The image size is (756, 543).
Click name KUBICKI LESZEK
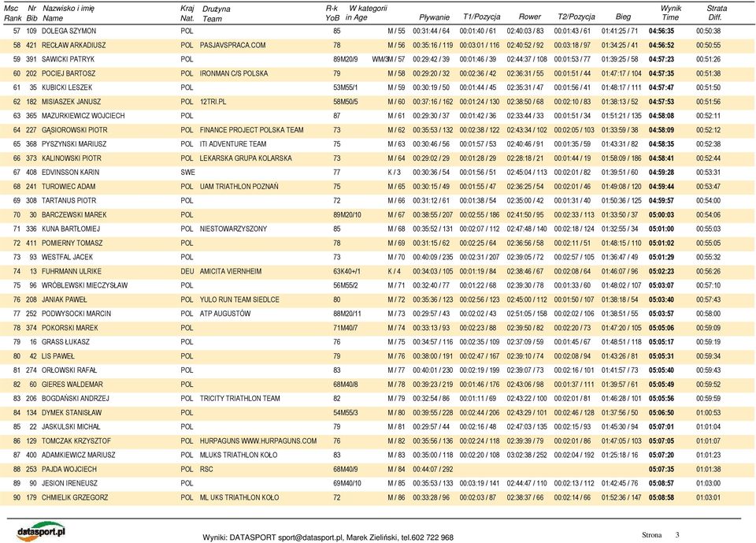pyautogui.click(x=66, y=87)
